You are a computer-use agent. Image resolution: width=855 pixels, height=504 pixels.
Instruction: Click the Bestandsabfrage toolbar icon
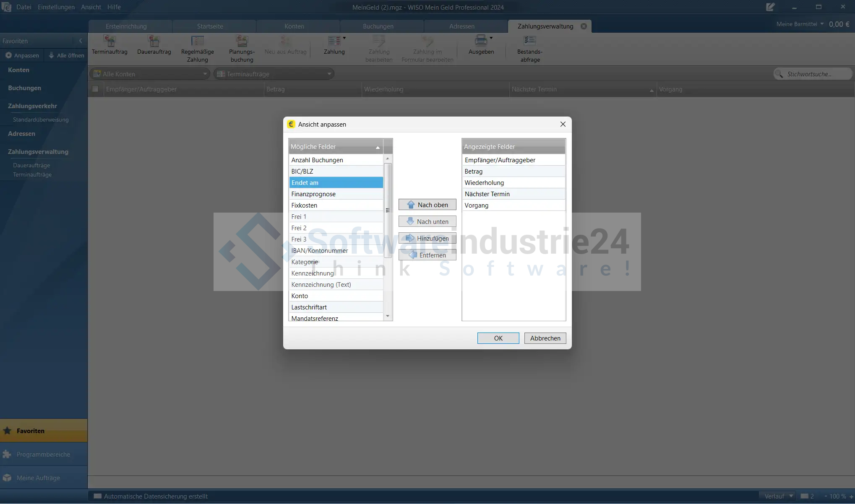click(x=529, y=41)
